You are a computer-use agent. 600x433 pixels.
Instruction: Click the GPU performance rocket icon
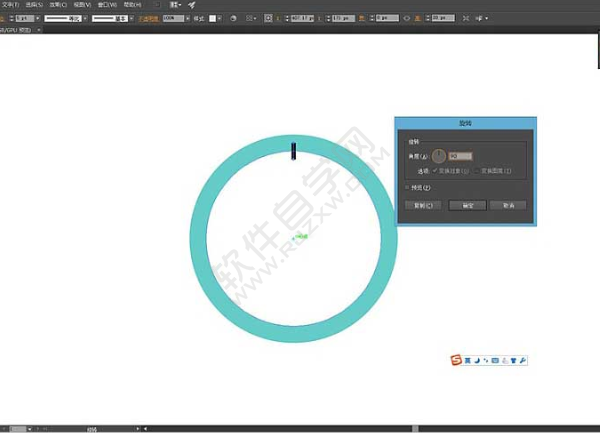pos(192,5)
